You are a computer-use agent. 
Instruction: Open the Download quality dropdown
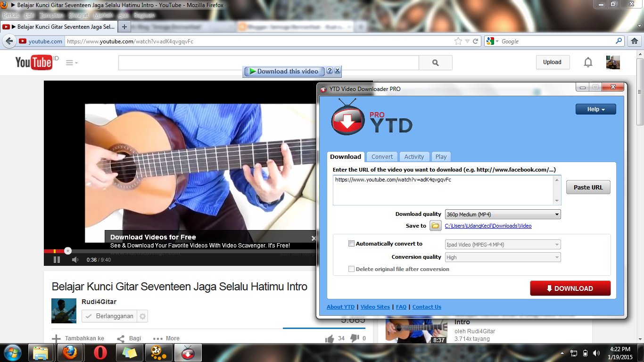point(503,214)
